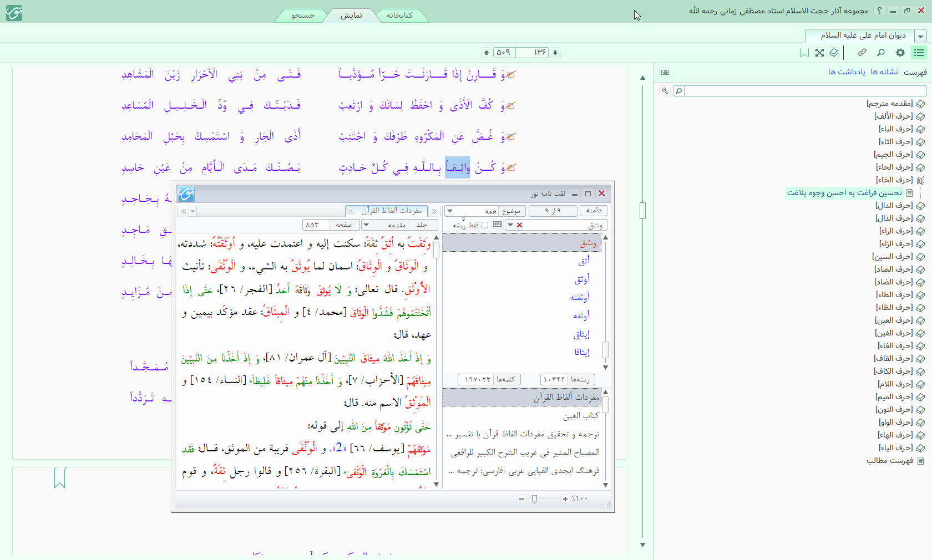Image resolution: width=932 pixels, height=560 pixels.
Task: Toggle the table of contents list icon
Action: [x=919, y=53]
